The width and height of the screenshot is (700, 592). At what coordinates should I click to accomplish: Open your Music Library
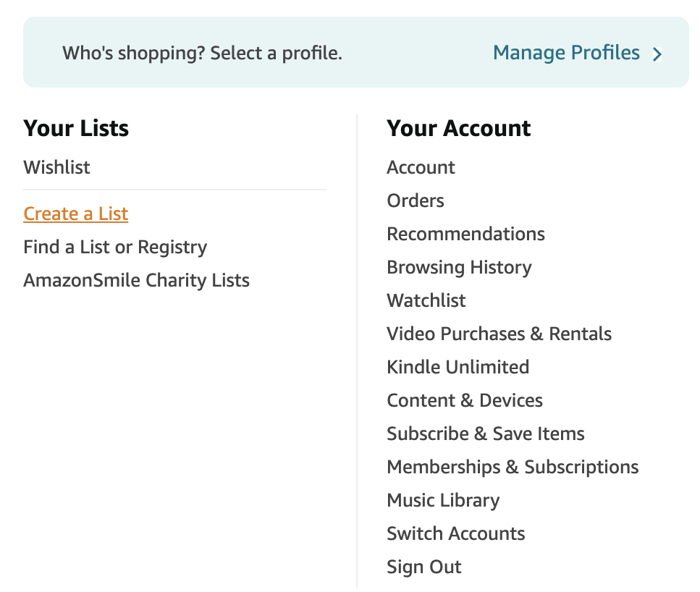[x=443, y=500]
